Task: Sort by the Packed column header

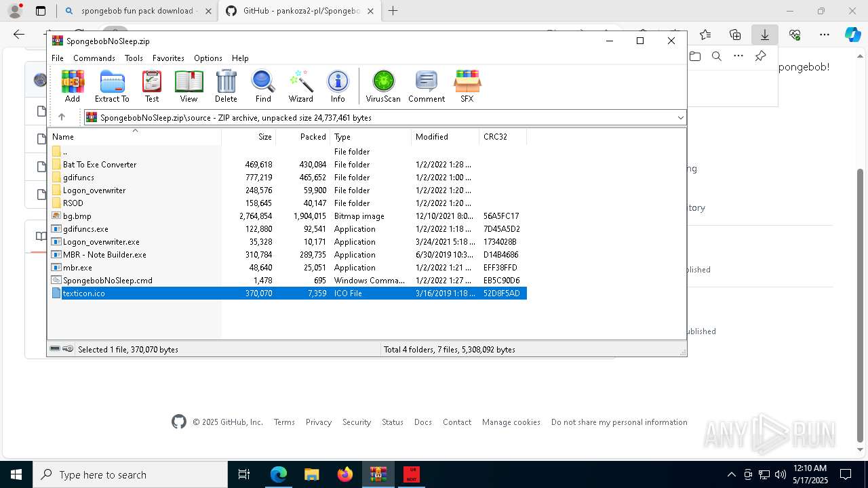Action: click(303, 136)
